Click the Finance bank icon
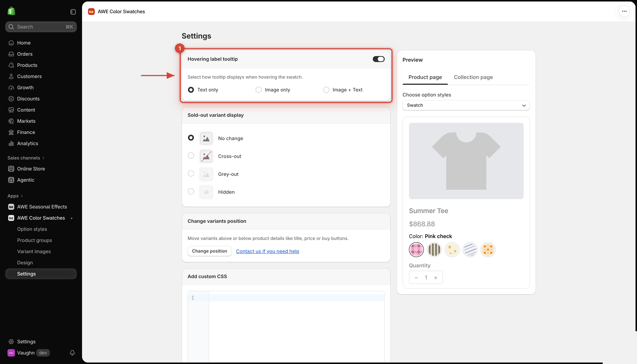Screen dimensions: 637x364 pos(11,132)
